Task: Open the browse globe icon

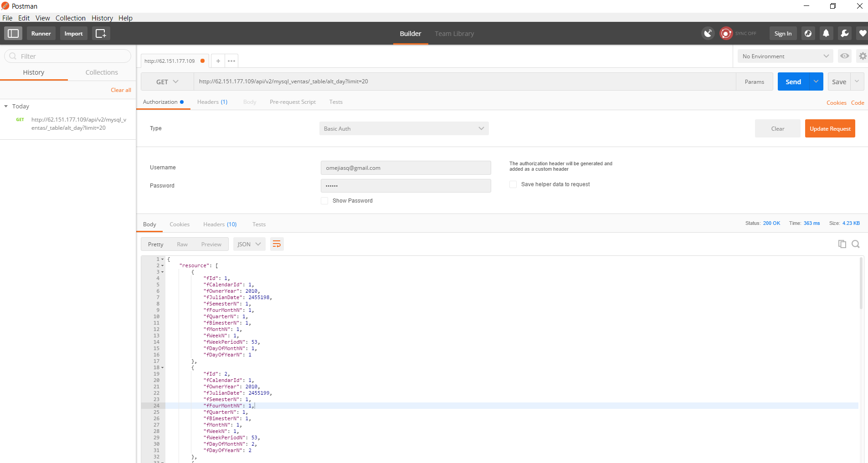Action: tap(808, 33)
